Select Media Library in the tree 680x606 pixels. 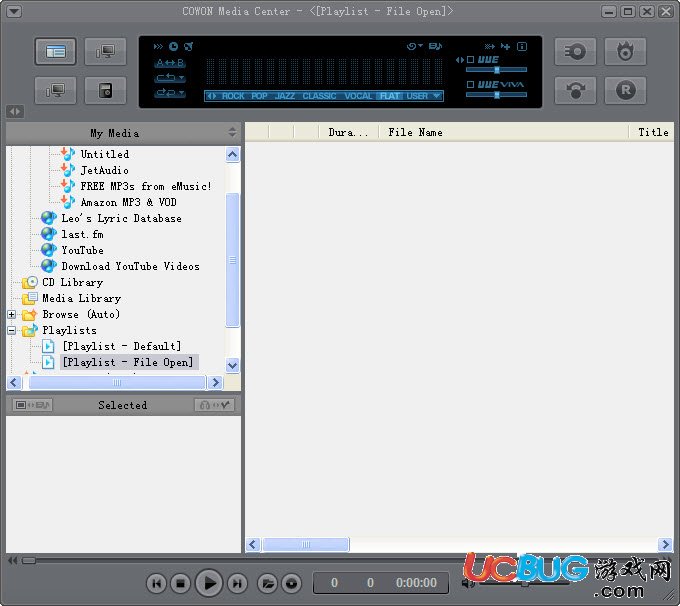tap(82, 298)
